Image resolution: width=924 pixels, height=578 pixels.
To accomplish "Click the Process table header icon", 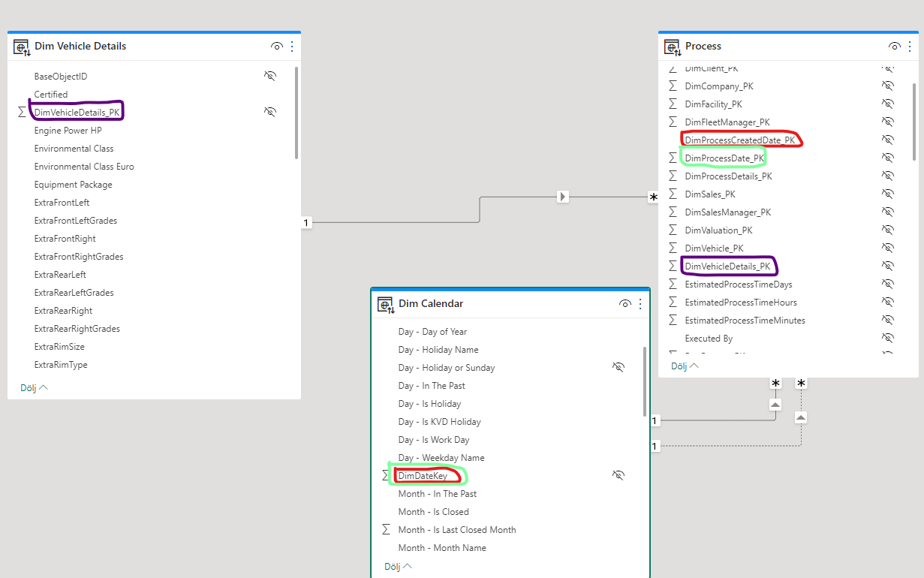I will (673, 47).
